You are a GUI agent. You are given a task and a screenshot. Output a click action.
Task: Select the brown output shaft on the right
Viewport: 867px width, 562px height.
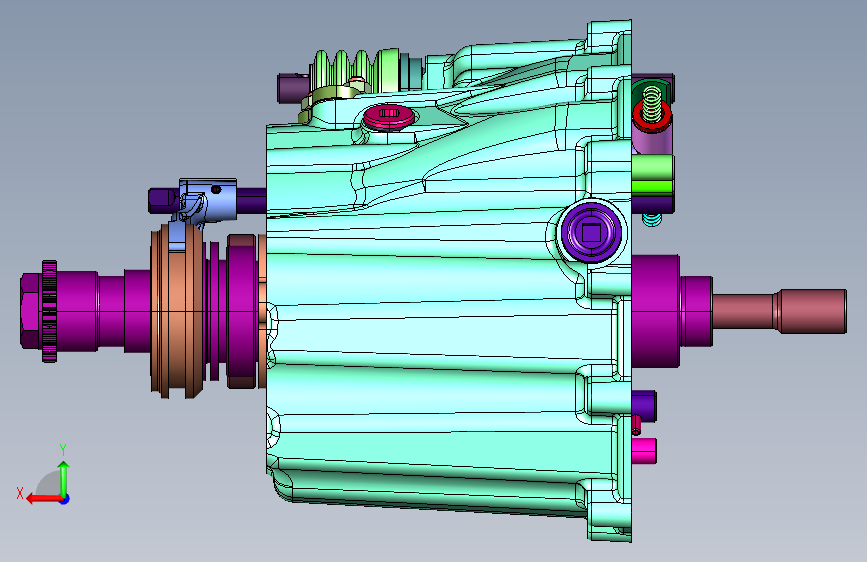click(780, 311)
